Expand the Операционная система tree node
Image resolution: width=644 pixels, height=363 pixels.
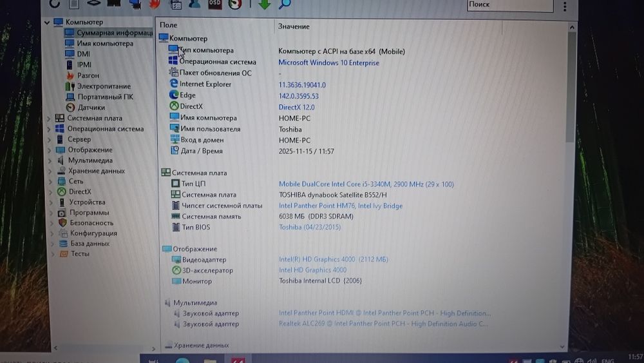[49, 129]
